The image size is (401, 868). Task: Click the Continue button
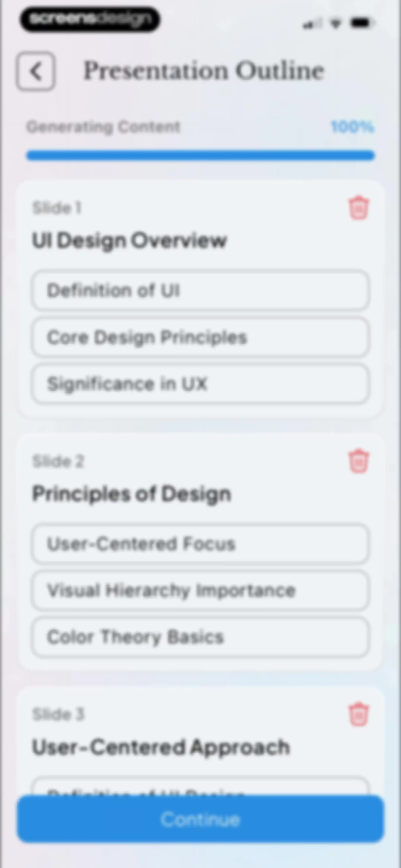coord(200,819)
